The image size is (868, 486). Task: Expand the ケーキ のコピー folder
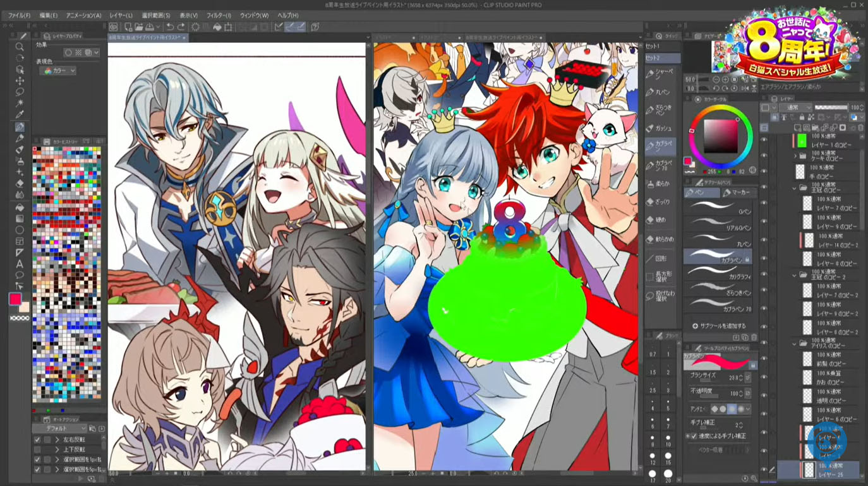coord(795,155)
